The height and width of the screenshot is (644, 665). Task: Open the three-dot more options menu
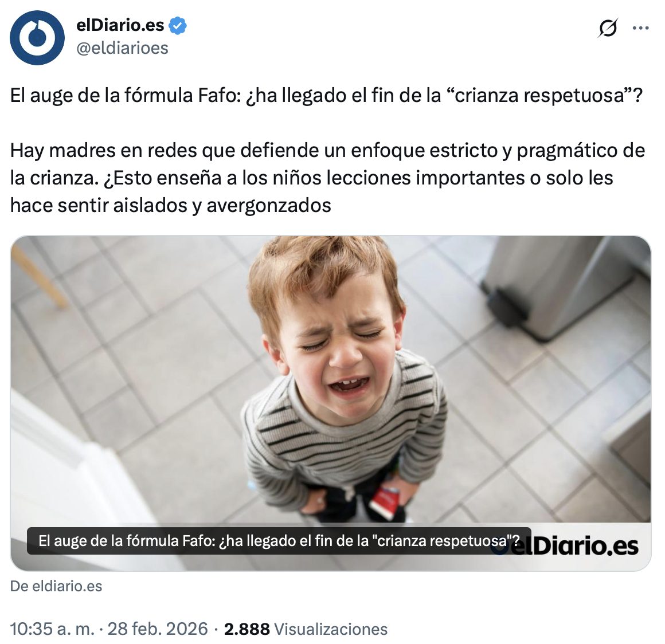click(640, 28)
